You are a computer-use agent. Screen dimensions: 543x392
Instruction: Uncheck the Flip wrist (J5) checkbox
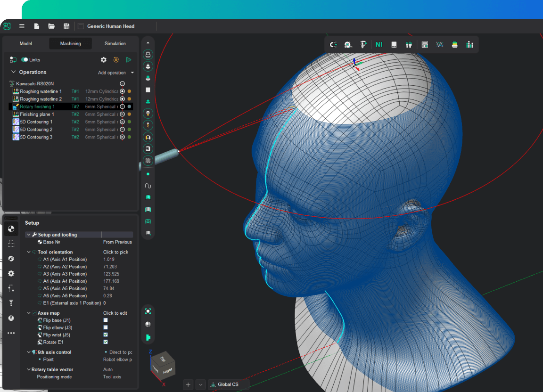[x=106, y=335]
